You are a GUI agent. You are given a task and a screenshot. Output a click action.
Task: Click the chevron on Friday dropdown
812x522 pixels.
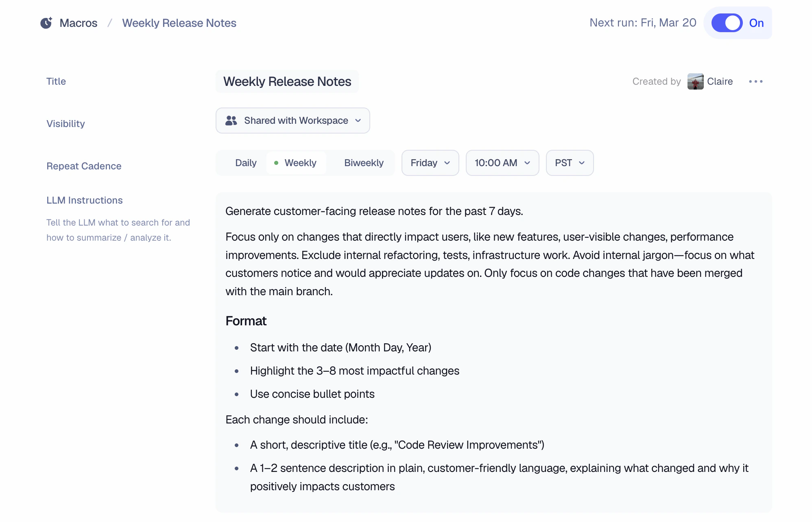(x=447, y=163)
